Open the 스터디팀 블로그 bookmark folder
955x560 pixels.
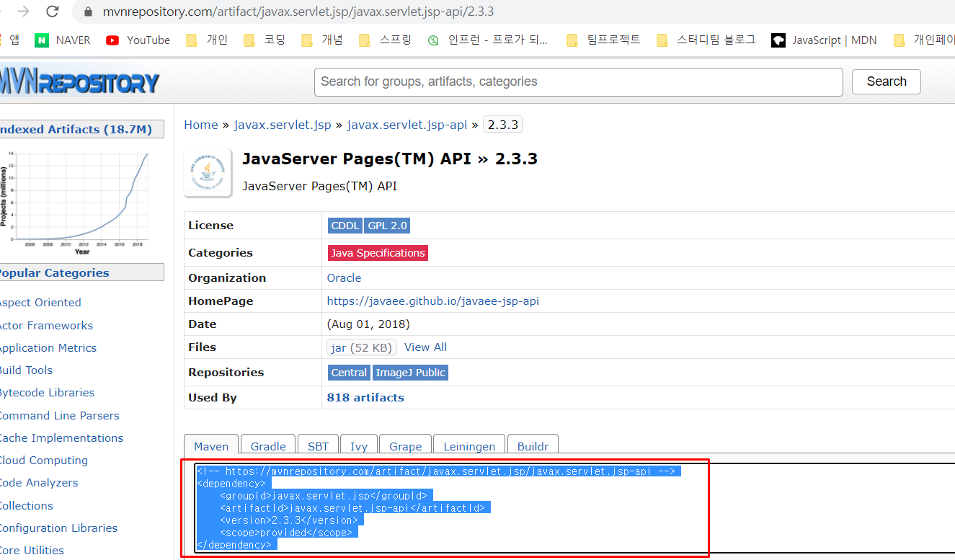point(706,40)
